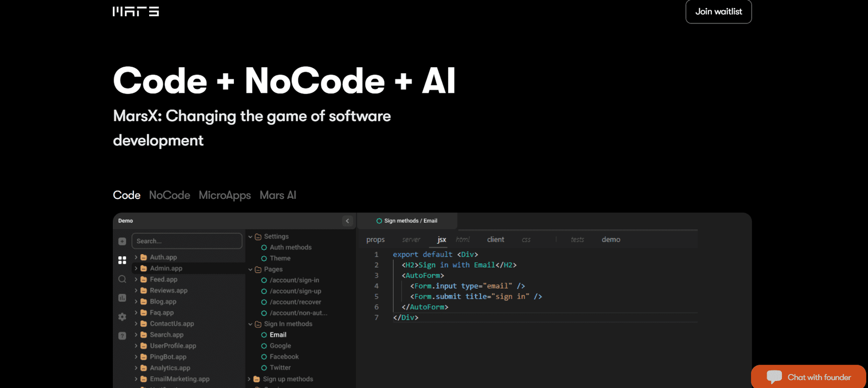Collapse the Demo panel with arrow button
The image size is (868, 388).
(348, 221)
